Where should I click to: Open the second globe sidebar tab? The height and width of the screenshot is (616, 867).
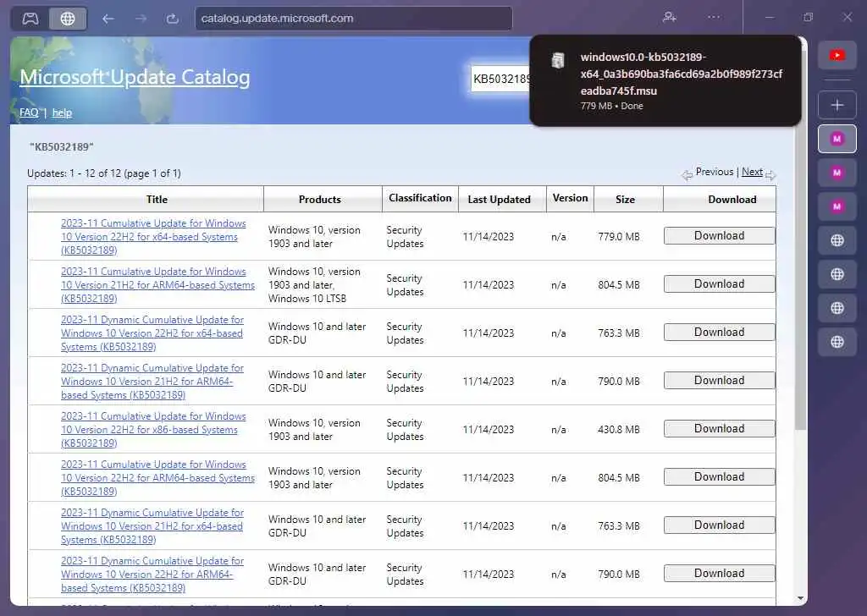pos(837,274)
